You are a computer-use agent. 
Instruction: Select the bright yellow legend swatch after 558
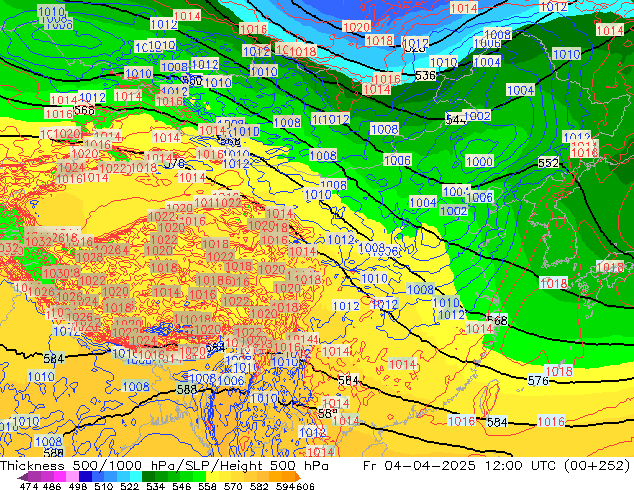click(x=212, y=477)
